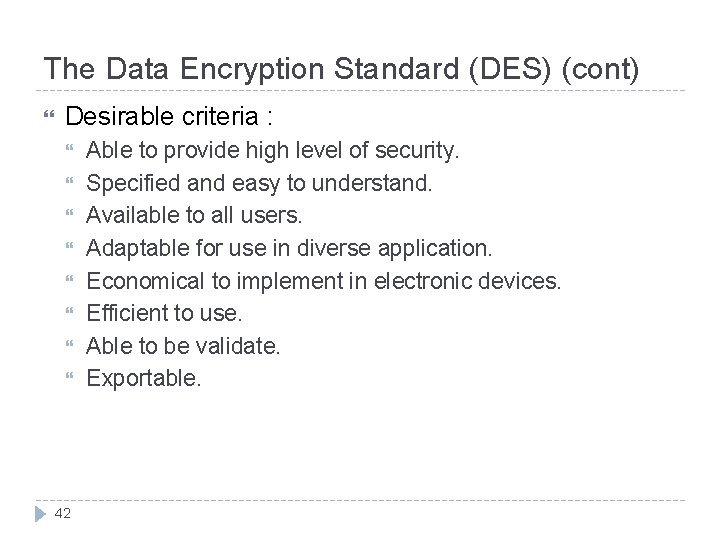Click the blue triangle beside slide number 42

41,512
